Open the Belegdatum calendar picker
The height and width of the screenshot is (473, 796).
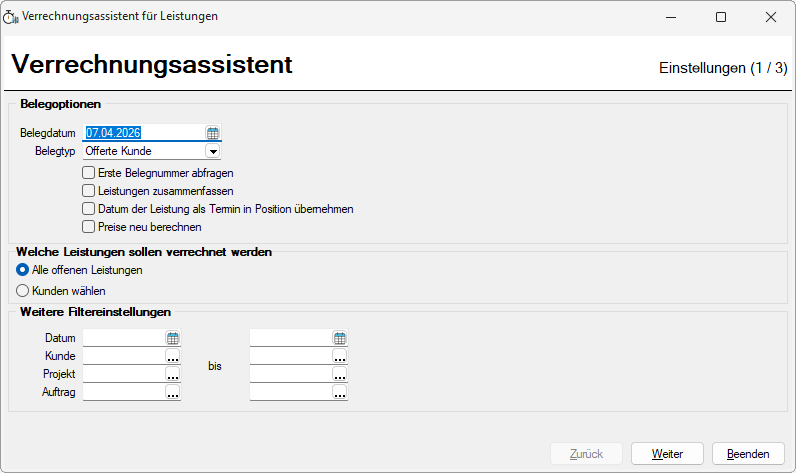pos(212,133)
